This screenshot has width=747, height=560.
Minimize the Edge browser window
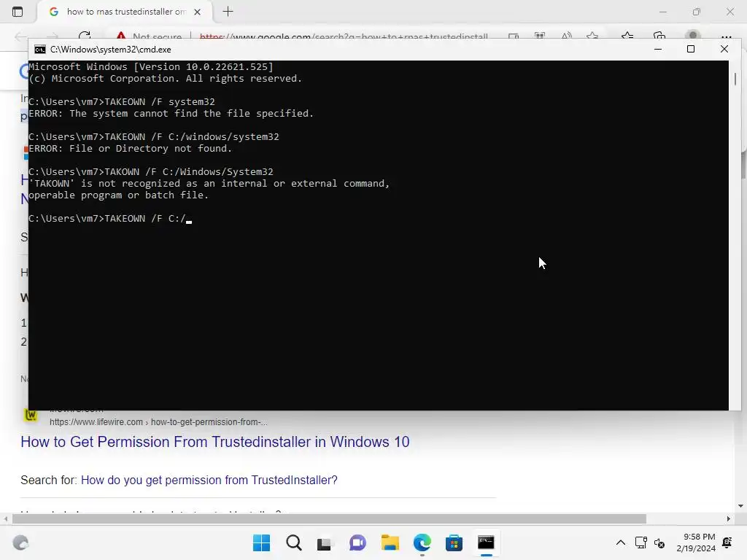(662, 12)
